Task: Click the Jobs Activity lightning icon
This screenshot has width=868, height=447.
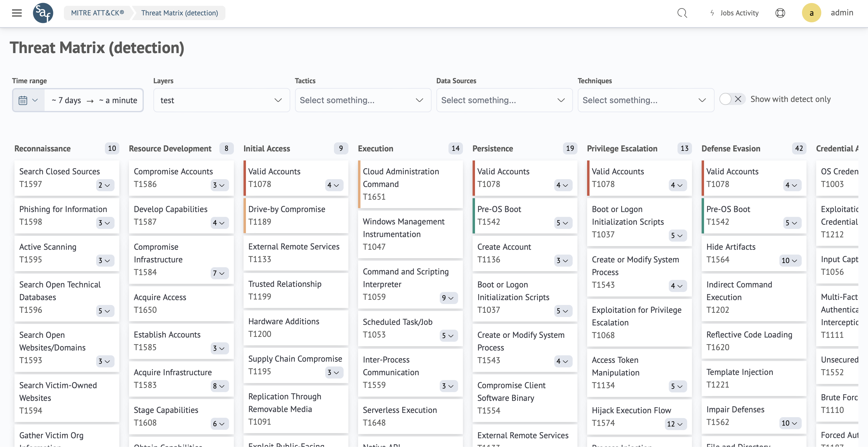Action: pyautogui.click(x=712, y=13)
